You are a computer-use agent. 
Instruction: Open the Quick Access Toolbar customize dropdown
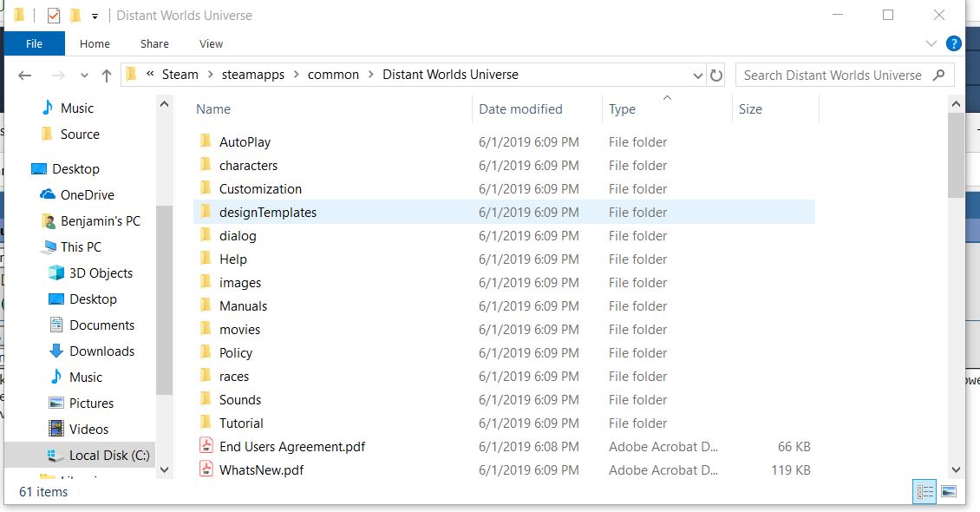click(95, 16)
